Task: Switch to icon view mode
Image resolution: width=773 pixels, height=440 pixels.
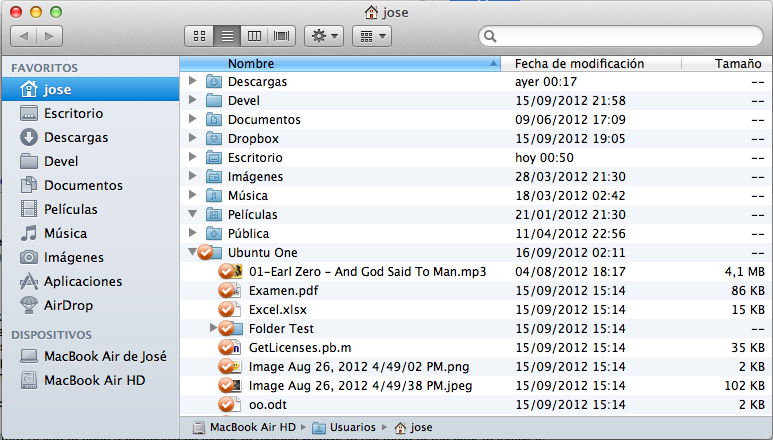Action: coord(199,36)
